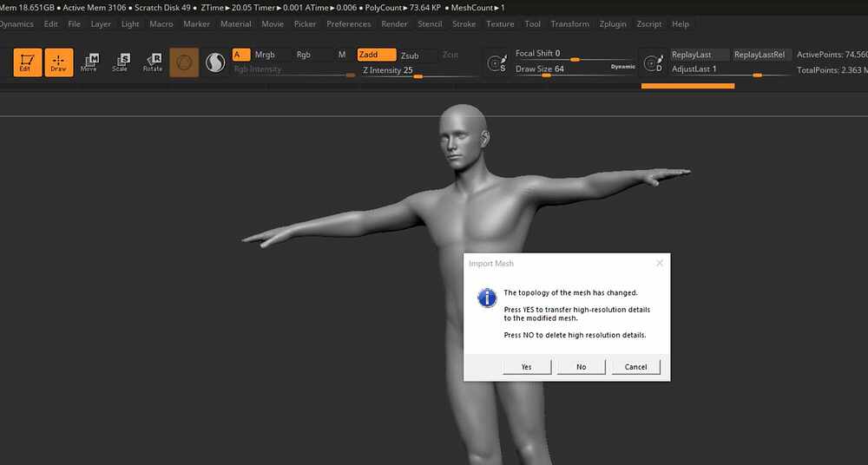The height and width of the screenshot is (465, 868).
Task: Click the ActivePoints readout
Action: click(x=832, y=55)
